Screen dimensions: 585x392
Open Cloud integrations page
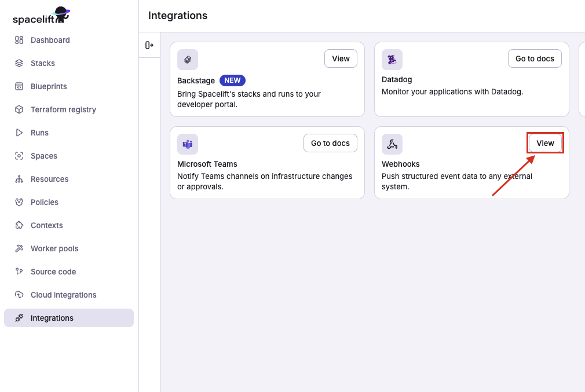coord(63,295)
